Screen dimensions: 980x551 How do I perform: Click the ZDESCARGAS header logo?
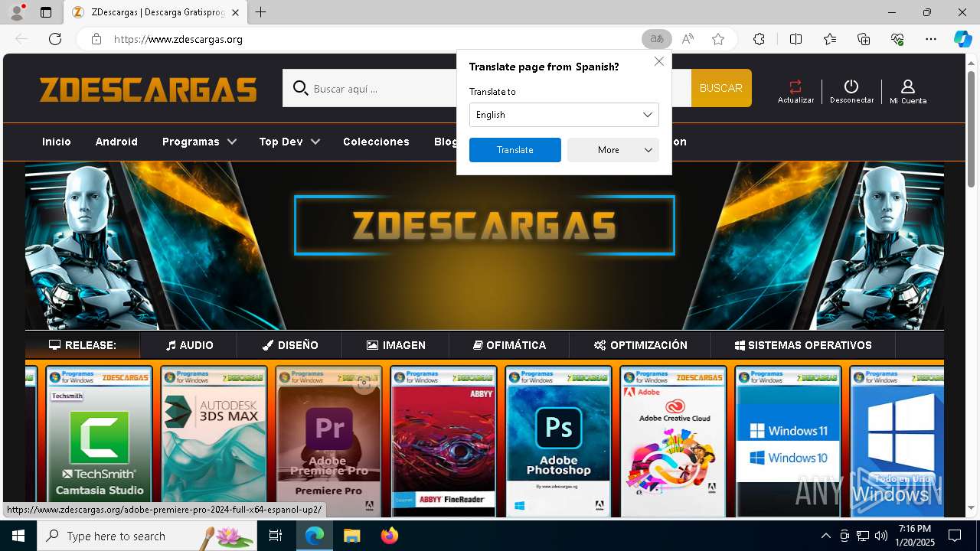[149, 90]
